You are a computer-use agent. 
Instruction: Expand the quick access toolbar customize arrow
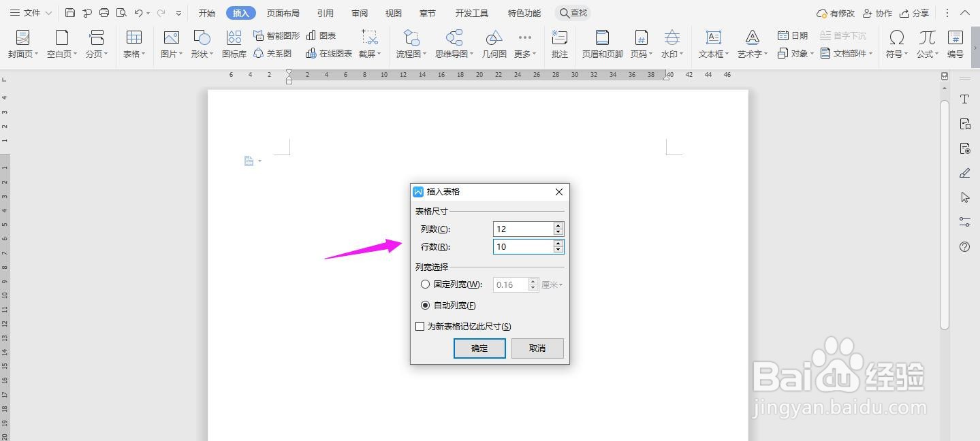pos(178,13)
